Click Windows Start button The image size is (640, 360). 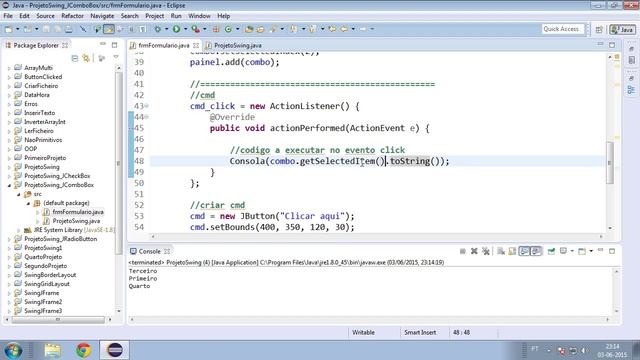pos(13,350)
